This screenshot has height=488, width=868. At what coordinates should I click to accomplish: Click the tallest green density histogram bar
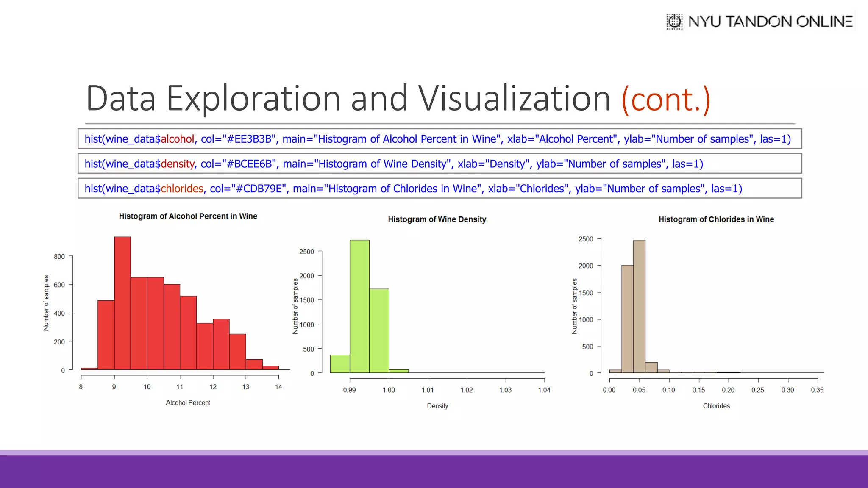(359, 306)
